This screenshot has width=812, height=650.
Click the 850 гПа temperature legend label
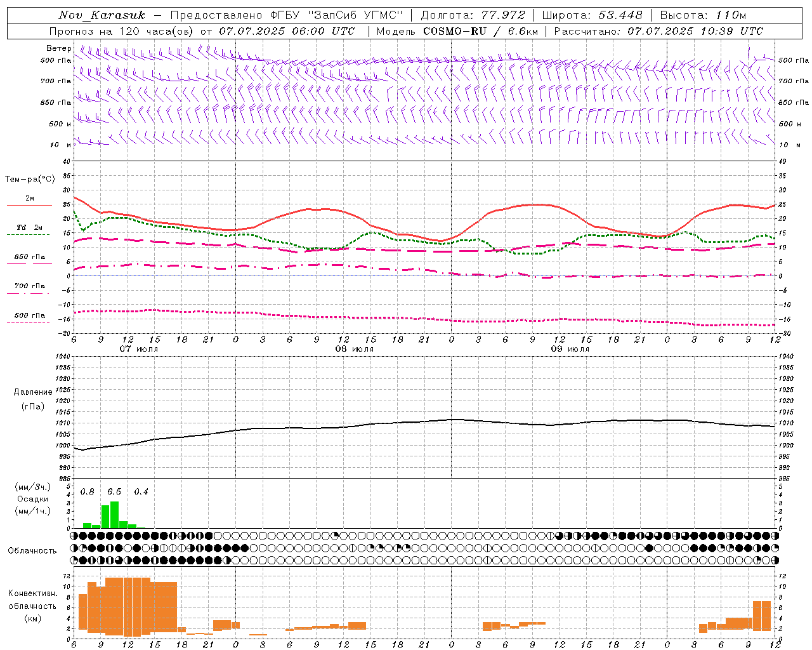point(30,257)
